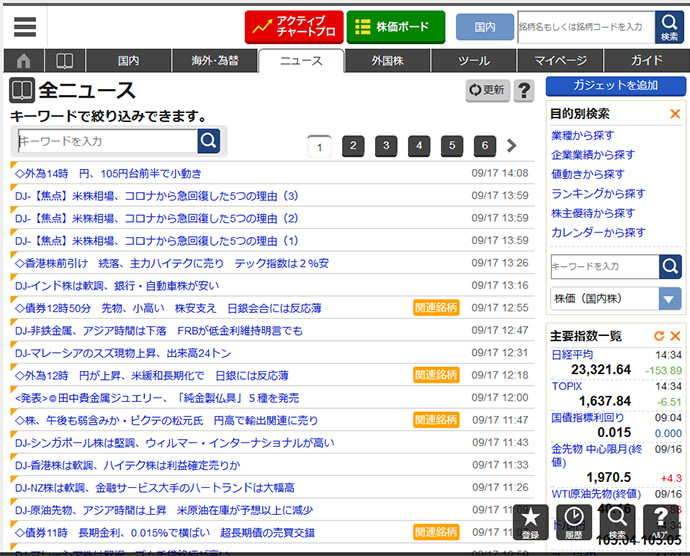Open the 株価ボード stock board
The width and height of the screenshot is (690, 556).
click(x=396, y=27)
